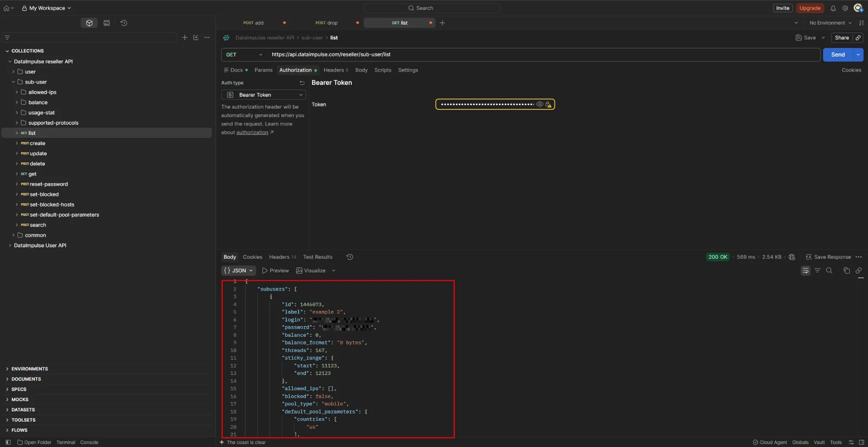Open new request tab with plus icon

point(442,23)
